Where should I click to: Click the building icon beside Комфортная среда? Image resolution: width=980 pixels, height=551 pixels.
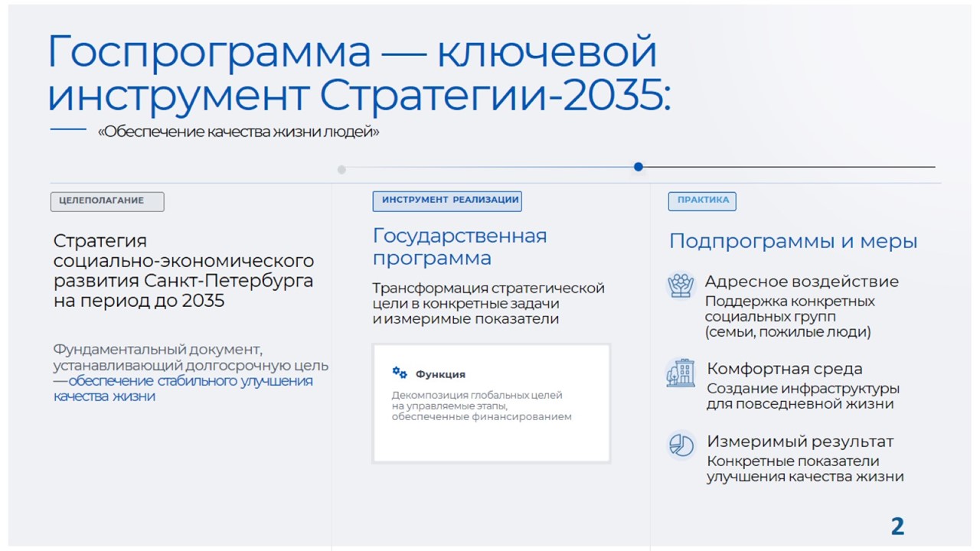click(680, 373)
